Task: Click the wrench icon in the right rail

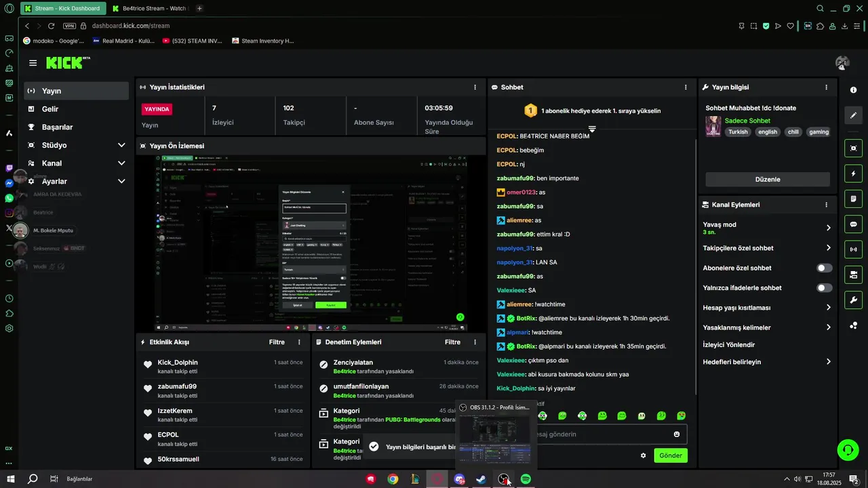Action: coord(853,300)
